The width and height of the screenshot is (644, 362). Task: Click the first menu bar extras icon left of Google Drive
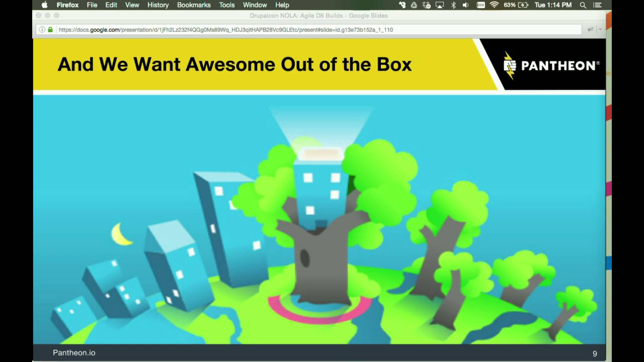402,5
